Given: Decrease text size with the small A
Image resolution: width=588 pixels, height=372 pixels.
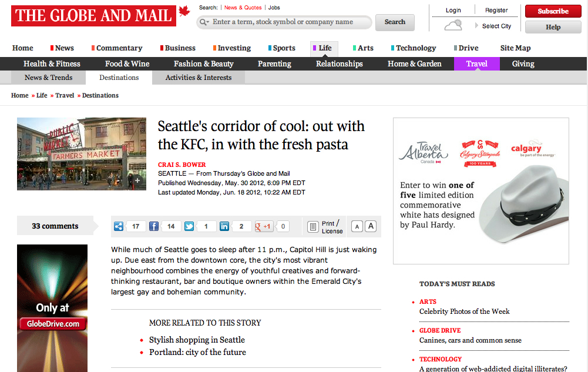Looking at the screenshot, I should 357,226.
